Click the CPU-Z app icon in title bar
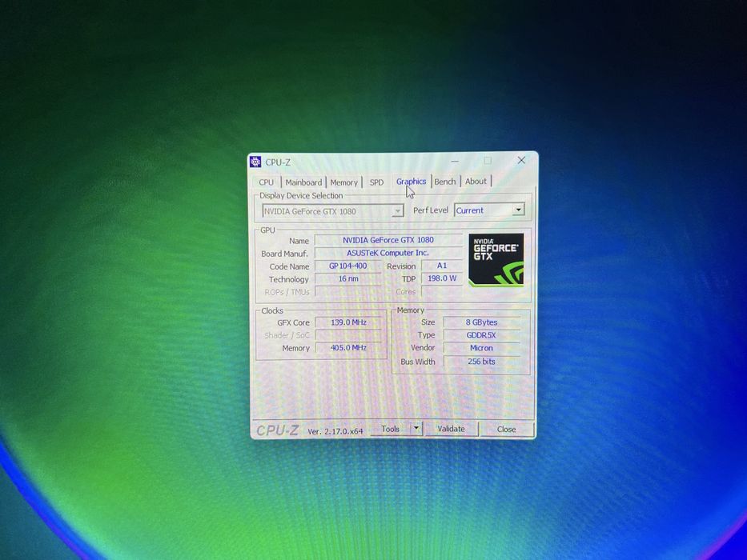The width and height of the screenshot is (747, 560). 255,162
